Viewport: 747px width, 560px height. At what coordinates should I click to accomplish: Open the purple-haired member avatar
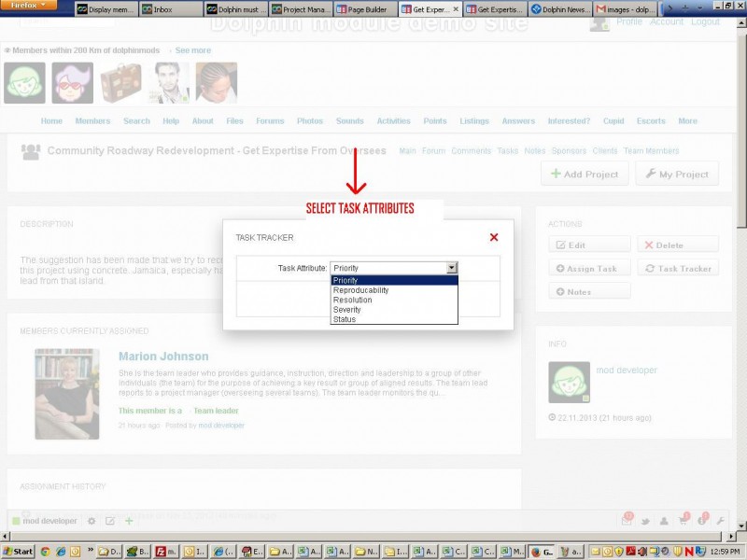(x=73, y=83)
